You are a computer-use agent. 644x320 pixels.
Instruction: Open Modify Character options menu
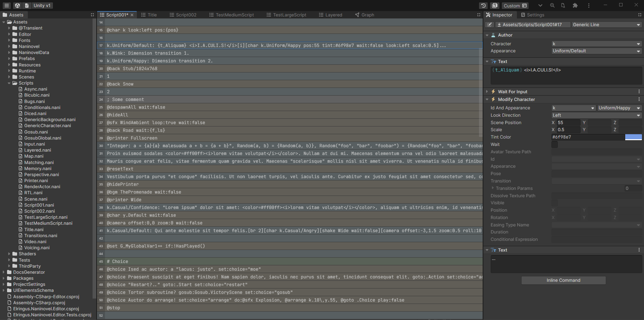pos(639,99)
